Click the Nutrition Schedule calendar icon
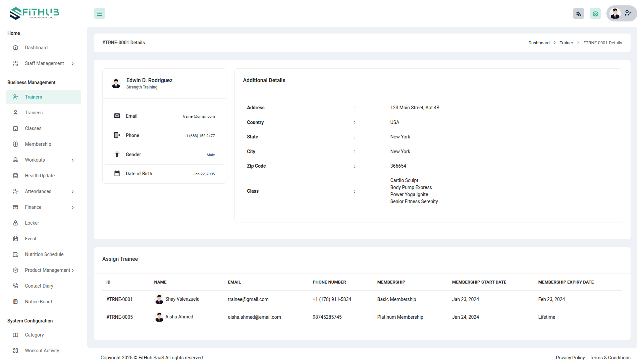Screen dimensions: 644x362 coord(15,254)
